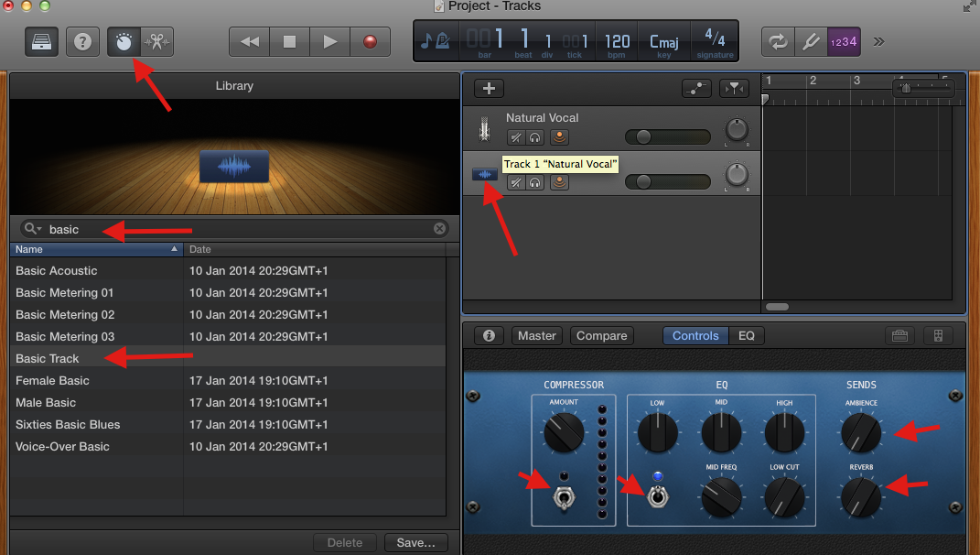Image resolution: width=980 pixels, height=555 pixels.
Task: Mute the Natural Vocal track
Action: [516, 137]
